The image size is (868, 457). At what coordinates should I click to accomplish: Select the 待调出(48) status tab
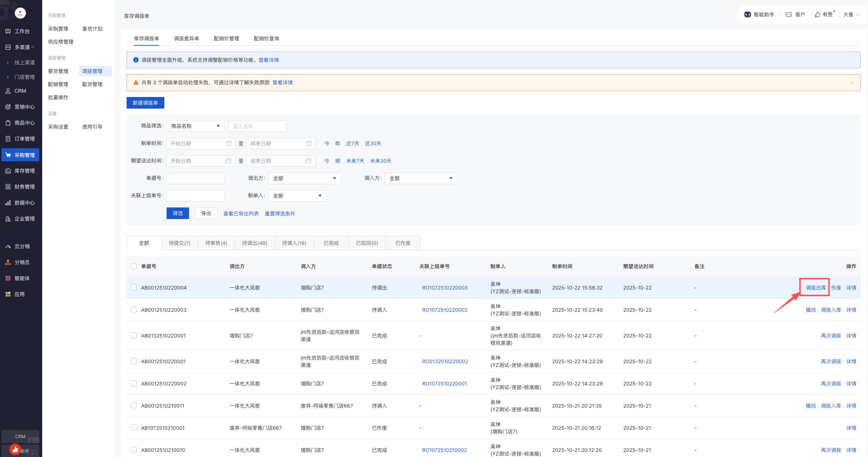tap(255, 243)
